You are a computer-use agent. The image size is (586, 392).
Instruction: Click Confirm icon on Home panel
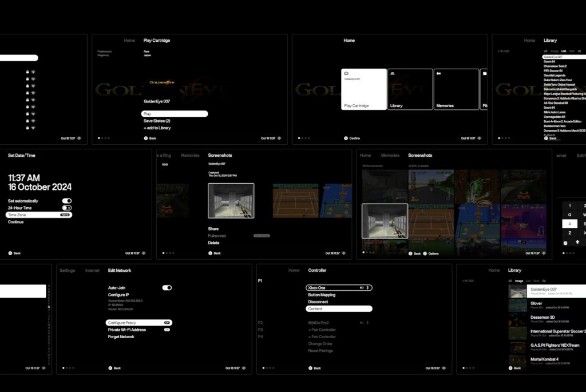pos(346,138)
